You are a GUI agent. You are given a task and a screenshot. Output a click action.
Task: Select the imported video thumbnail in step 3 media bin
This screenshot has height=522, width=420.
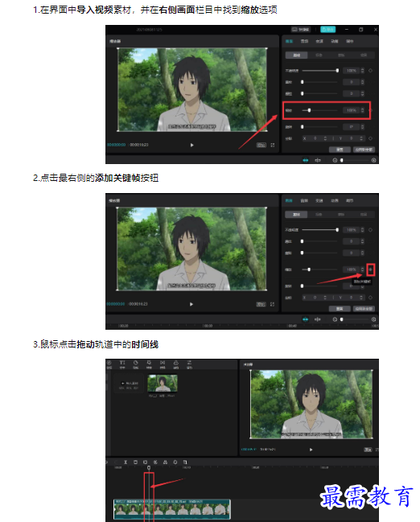[163, 383]
